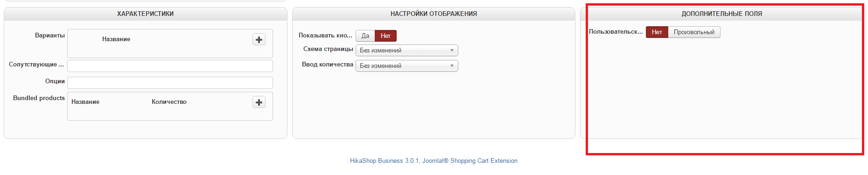Click the Название header in Bundled products
The width and height of the screenshot is (868, 175).
click(x=85, y=102)
